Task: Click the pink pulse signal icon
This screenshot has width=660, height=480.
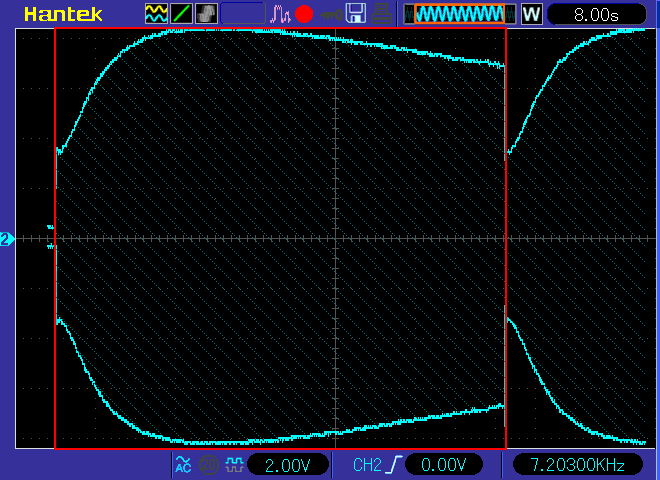Action: tap(280, 14)
